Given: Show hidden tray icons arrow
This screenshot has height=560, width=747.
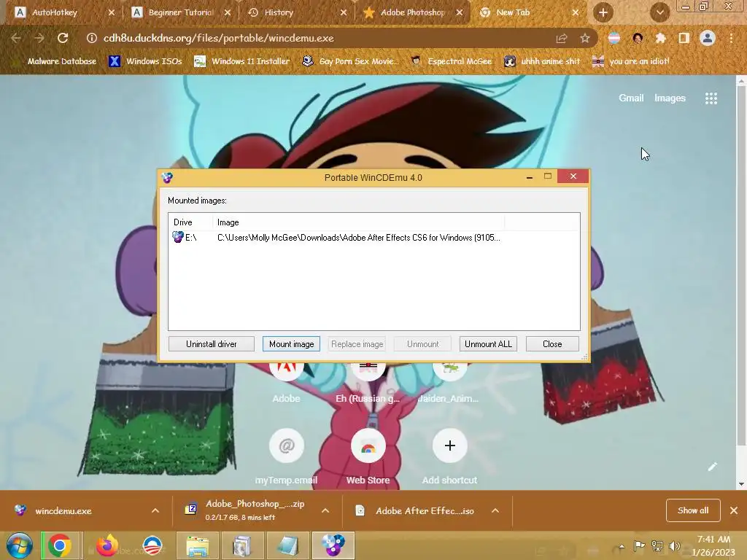Looking at the screenshot, I should click(x=622, y=546).
